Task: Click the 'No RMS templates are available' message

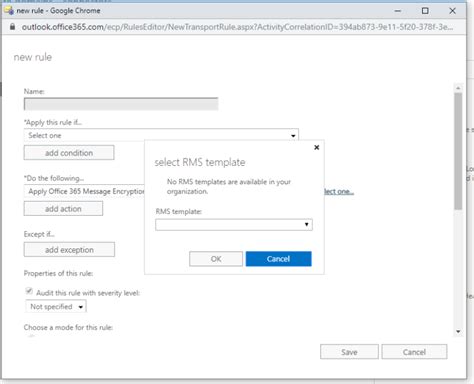Action: tap(229, 187)
